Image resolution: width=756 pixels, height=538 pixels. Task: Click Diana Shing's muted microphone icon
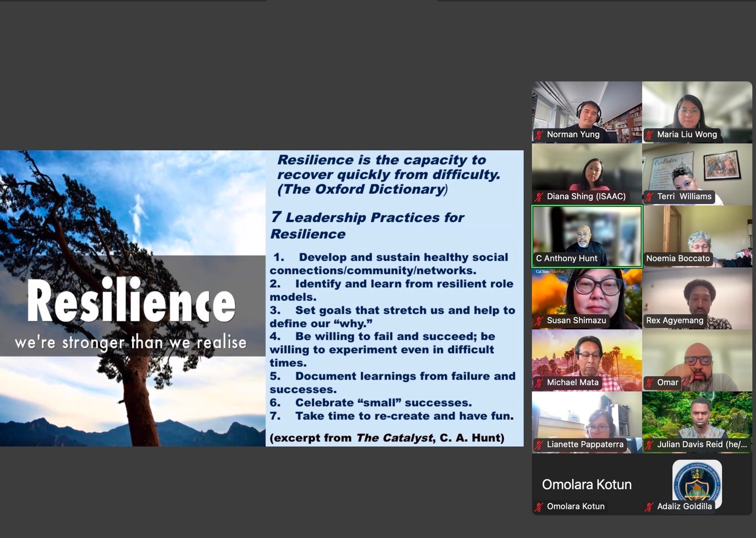539,197
